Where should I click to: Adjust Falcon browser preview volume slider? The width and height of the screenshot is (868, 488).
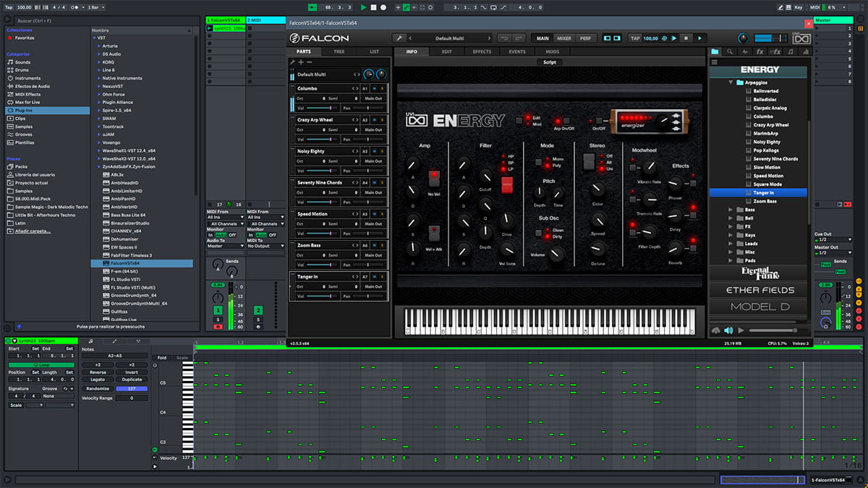(777, 330)
